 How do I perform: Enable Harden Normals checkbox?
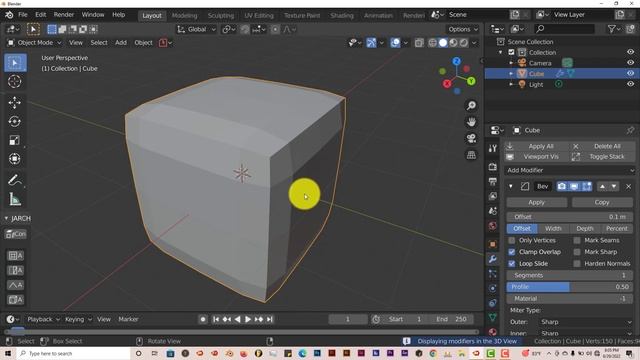coord(577,264)
